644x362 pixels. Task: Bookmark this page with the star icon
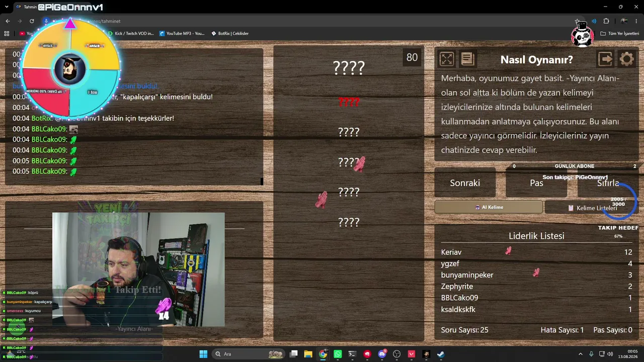(577, 21)
